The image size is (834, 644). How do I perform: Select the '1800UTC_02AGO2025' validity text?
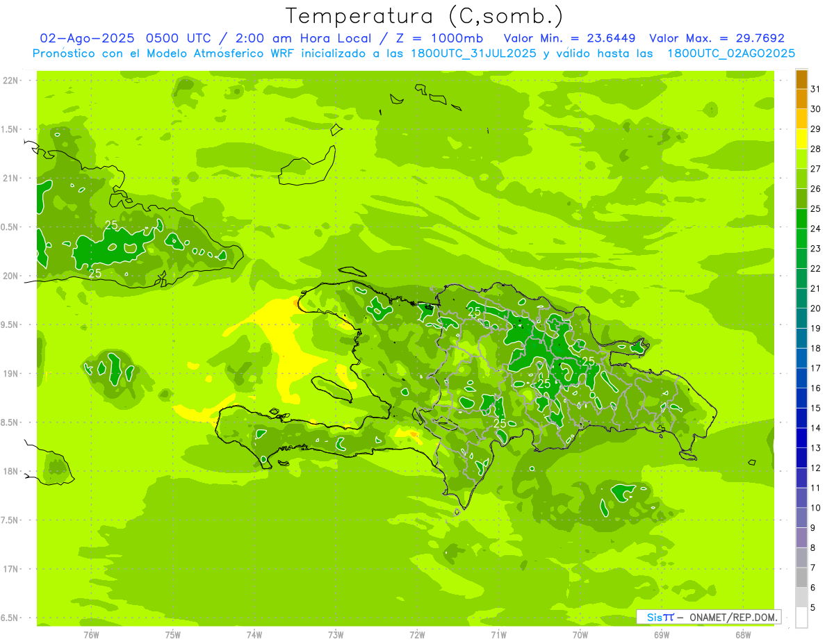tap(731, 53)
